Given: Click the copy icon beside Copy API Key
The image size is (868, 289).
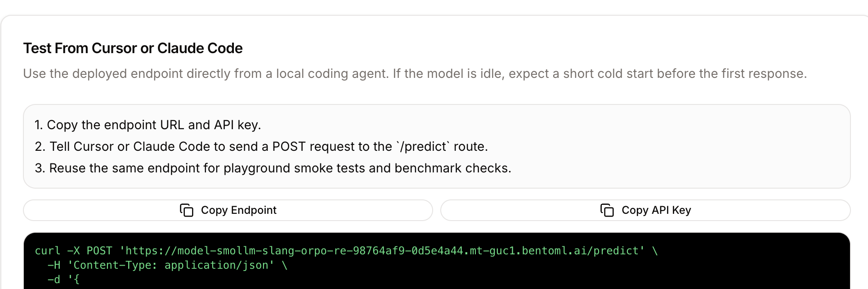Looking at the screenshot, I should (x=607, y=210).
